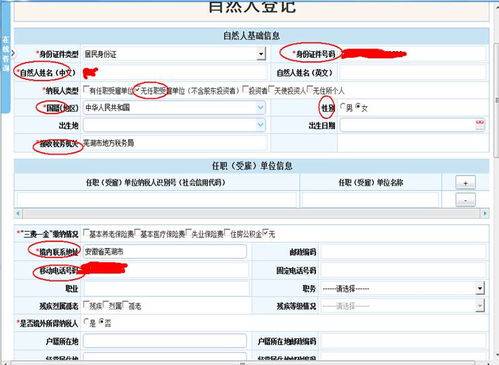
Task: Click the 自然人姓名（英文） input field
Action: pyautogui.click(x=413, y=72)
